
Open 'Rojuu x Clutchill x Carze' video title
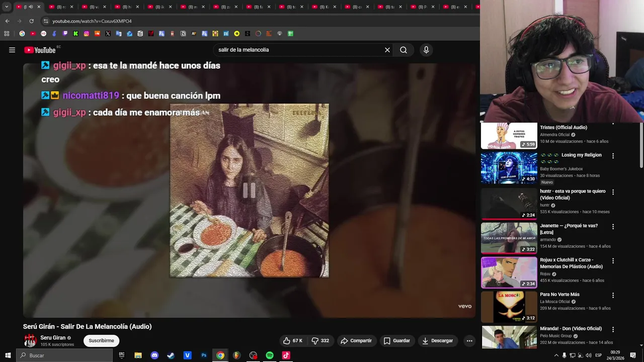click(571, 263)
